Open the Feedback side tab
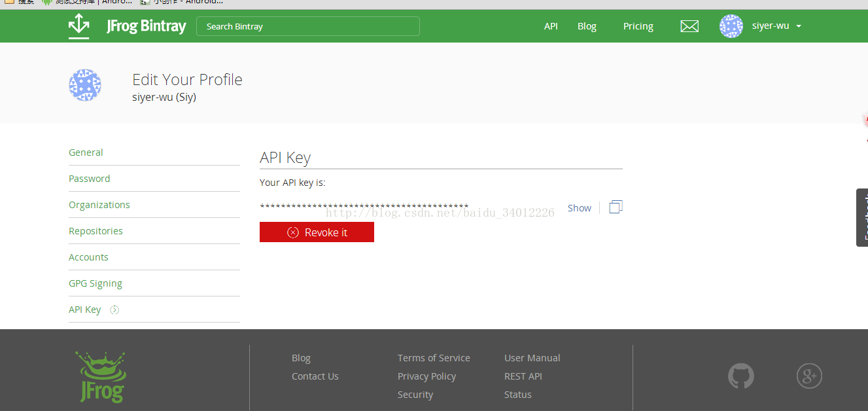The width and height of the screenshot is (868, 411). pos(862,217)
